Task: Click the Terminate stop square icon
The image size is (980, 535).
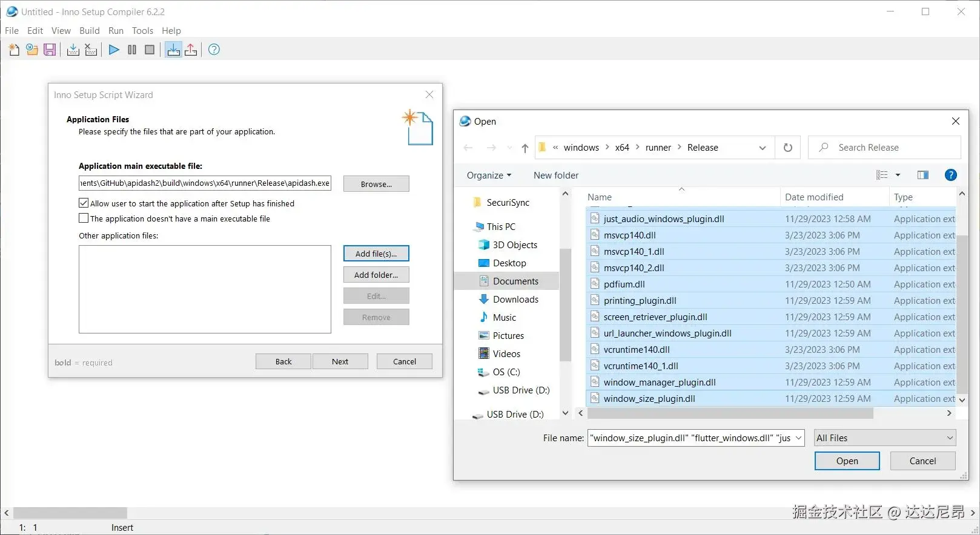Action: 150,50
